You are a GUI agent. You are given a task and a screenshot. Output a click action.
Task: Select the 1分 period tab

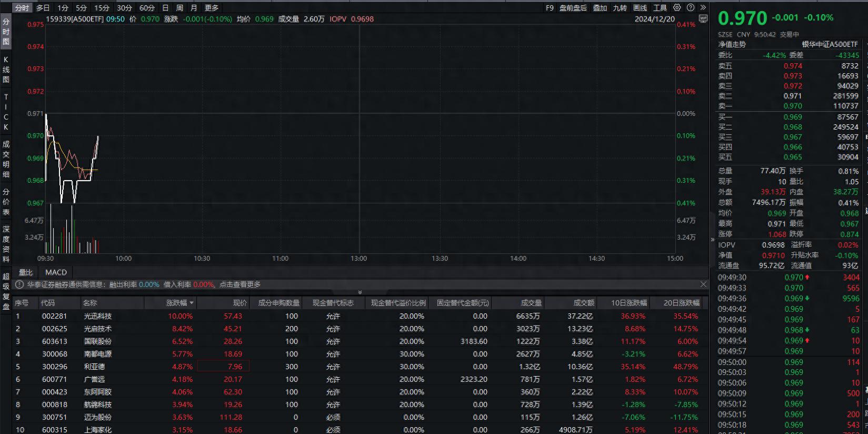pyautogui.click(x=63, y=8)
